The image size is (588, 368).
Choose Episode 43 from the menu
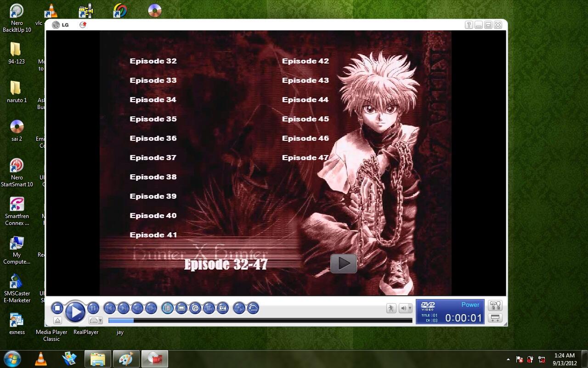point(305,80)
